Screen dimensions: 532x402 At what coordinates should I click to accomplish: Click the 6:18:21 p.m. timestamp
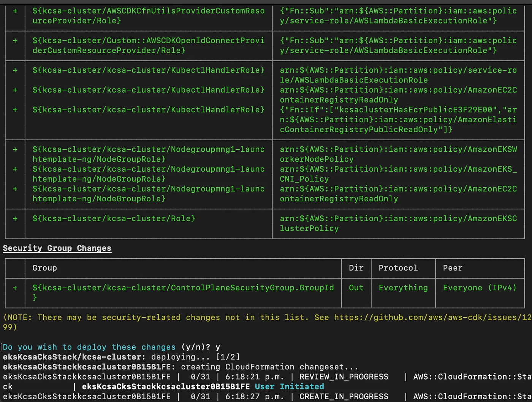(255, 377)
